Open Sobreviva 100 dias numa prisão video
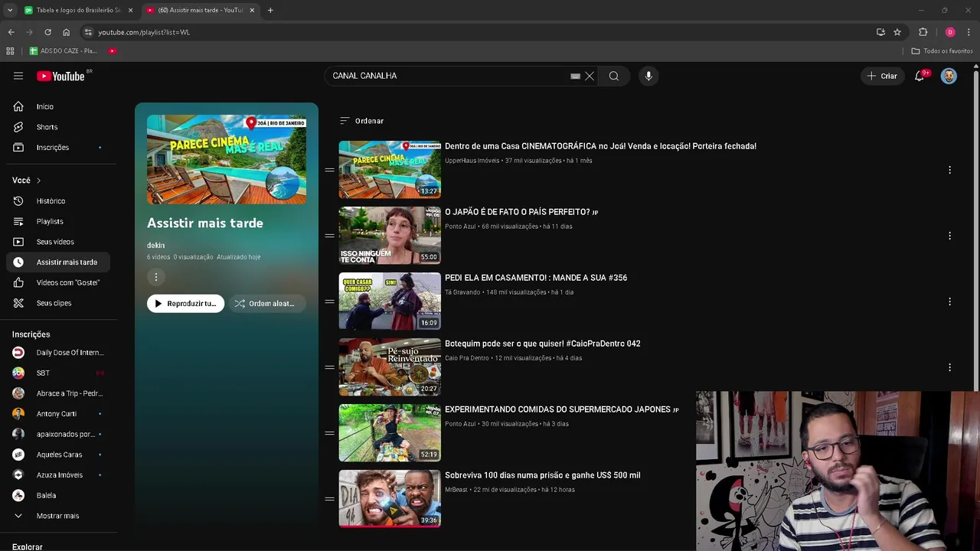The width and height of the screenshot is (980, 551). (543, 475)
